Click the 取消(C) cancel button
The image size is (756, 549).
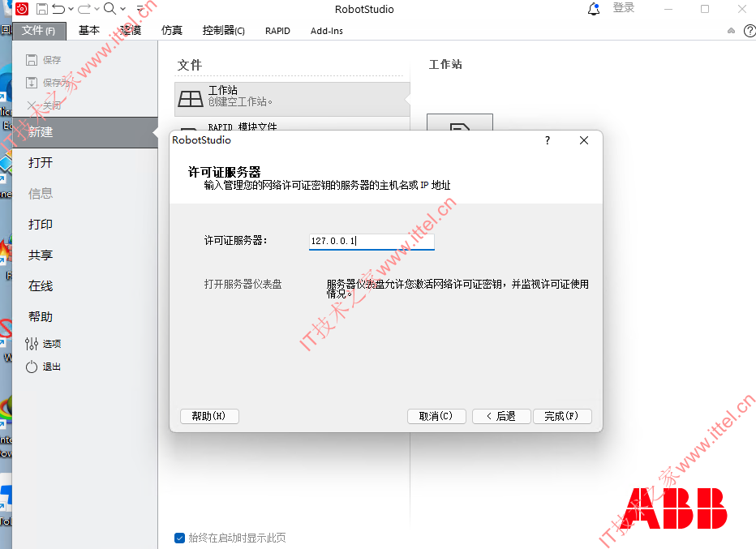(x=436, y=416)
